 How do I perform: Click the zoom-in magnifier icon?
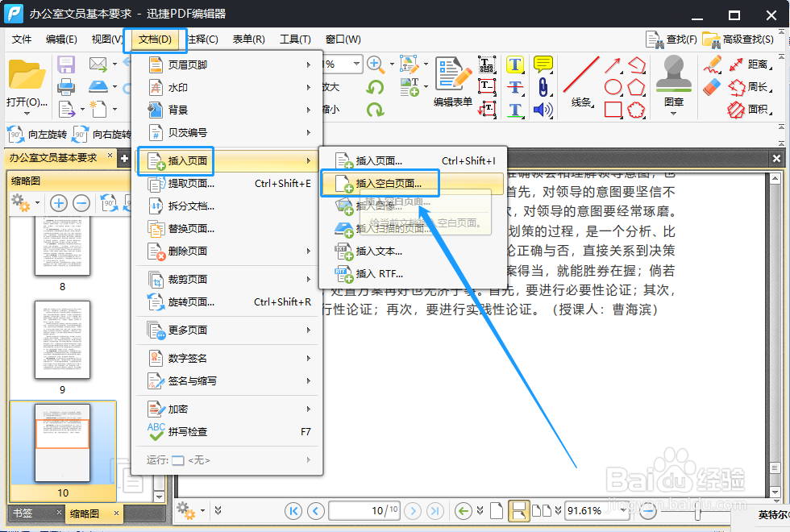[375, 64]
